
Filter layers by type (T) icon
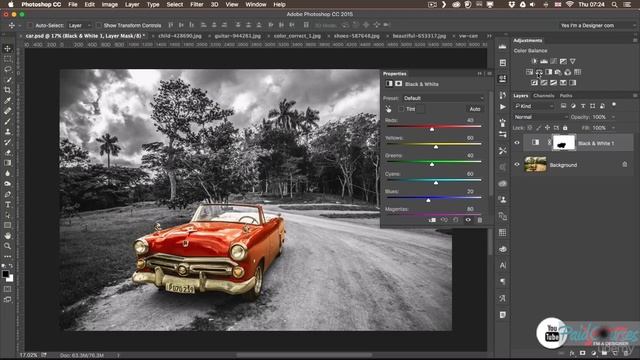coord(583,106)
